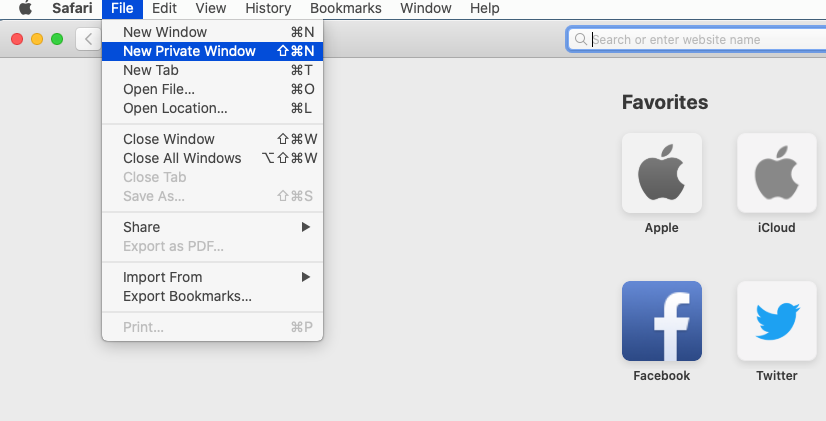Open the Window menu
Screen dimensions: 826x421
click(426, 8)
